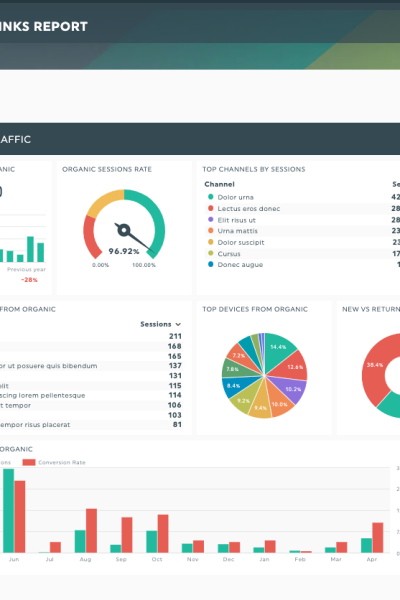The image size is (400, 600).
Task: Select the Dolor suscipit channel row
Action: pos(302,242)
